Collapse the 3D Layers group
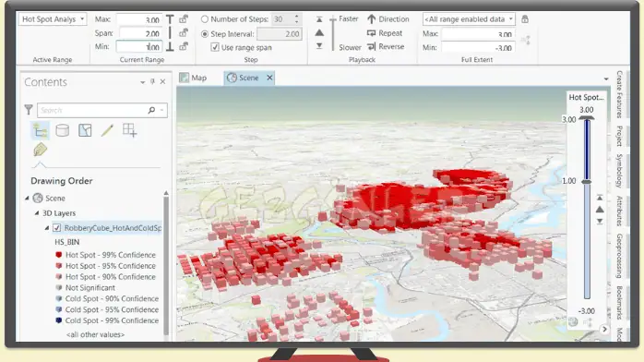 click(x=37, y=212)
